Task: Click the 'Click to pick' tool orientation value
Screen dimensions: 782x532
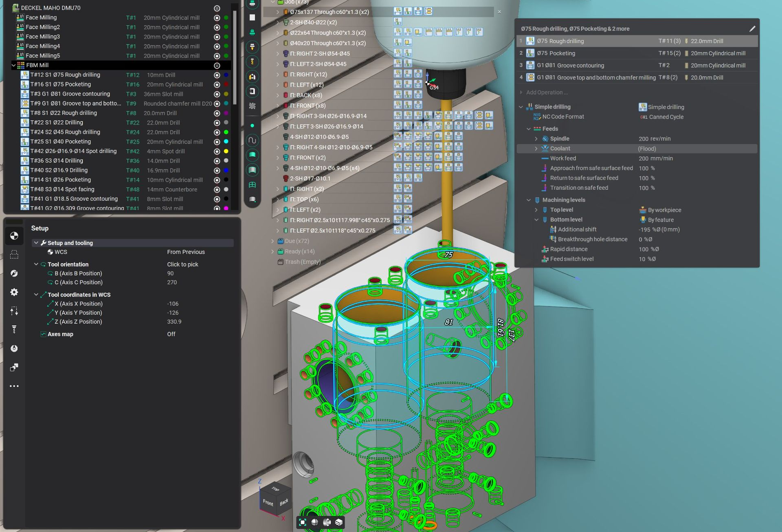Action: (x=182, y=264)
